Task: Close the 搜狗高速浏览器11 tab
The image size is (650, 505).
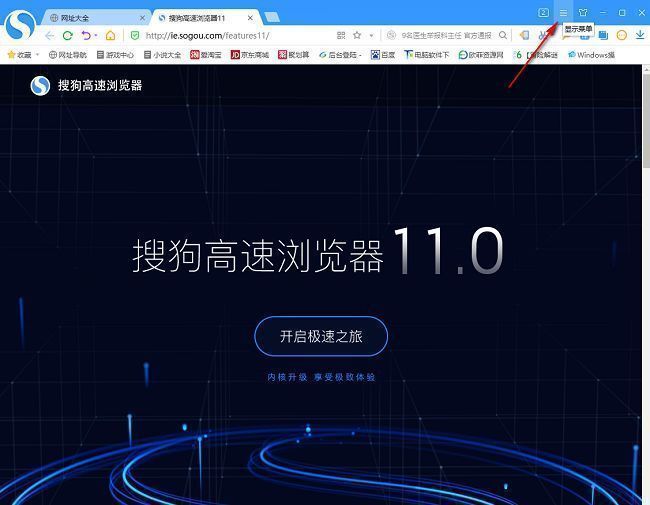Action: pos(250,18)
